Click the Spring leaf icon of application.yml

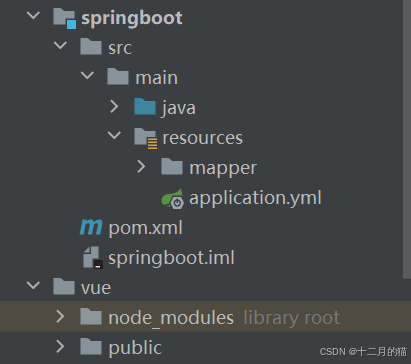[x=173, y=199]
